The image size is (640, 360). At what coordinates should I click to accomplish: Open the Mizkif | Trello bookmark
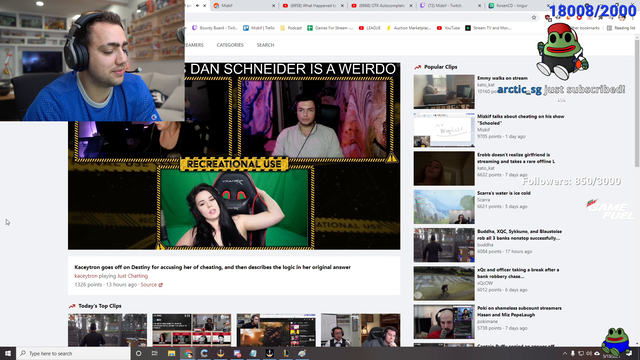point(259,28)
